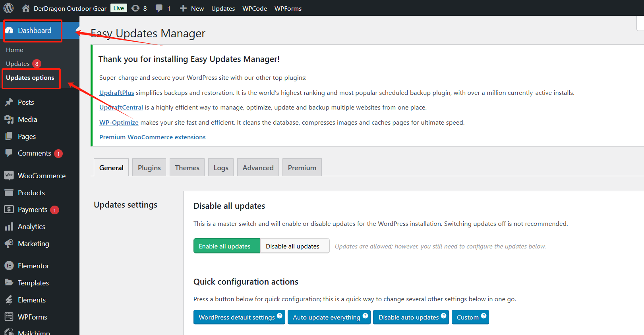
Task: Click the Dashboard gauge icon
Action: (x=9, y=31)
